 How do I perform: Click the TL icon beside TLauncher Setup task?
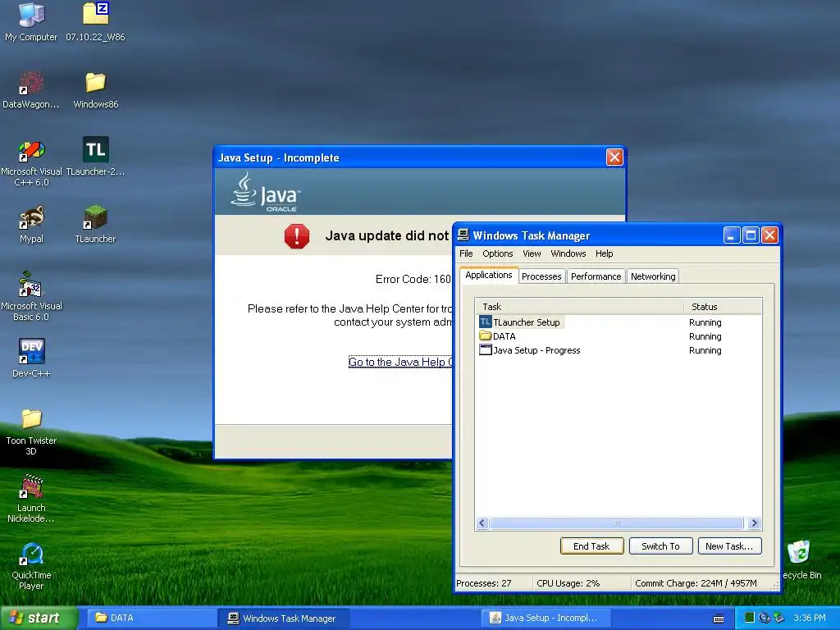pyautogui.click(x=486, y=322)
